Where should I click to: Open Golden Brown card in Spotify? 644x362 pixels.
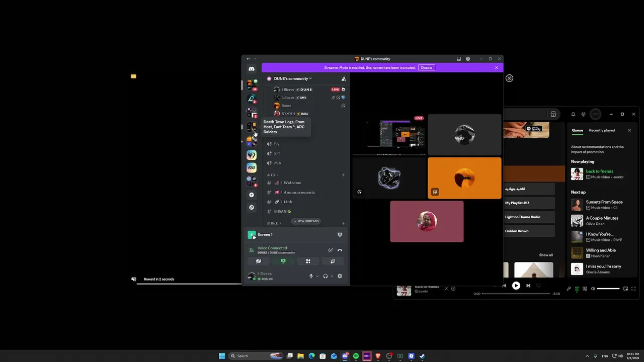pos(529,231)
